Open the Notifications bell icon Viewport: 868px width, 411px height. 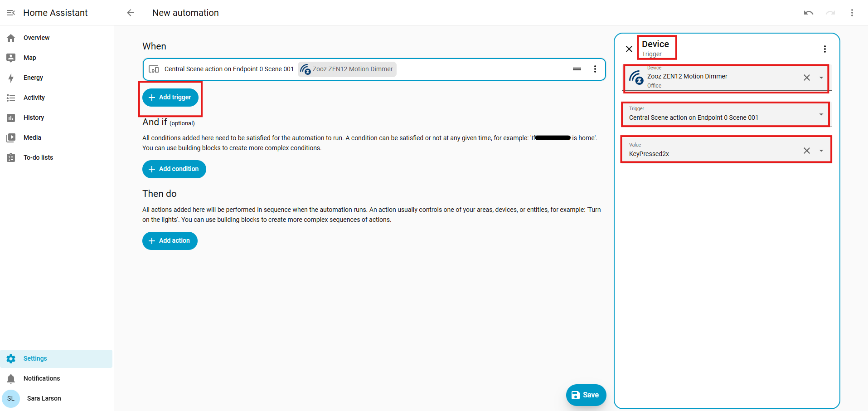(x=11, y=379)
